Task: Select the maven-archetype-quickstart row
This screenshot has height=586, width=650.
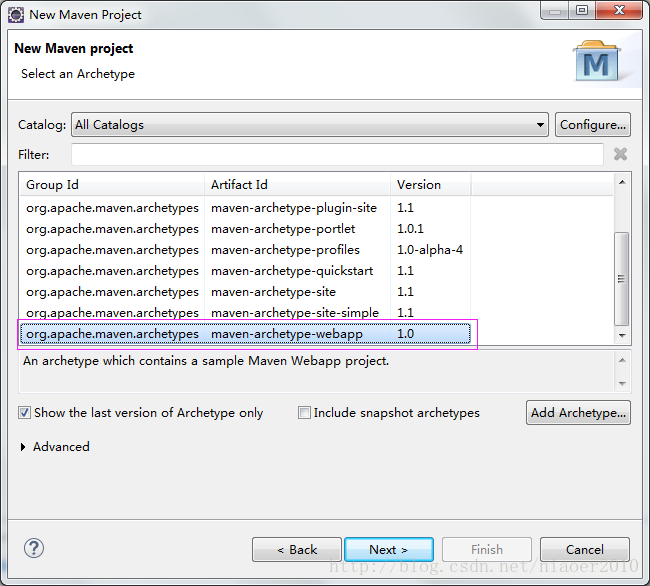Action: 245,271
